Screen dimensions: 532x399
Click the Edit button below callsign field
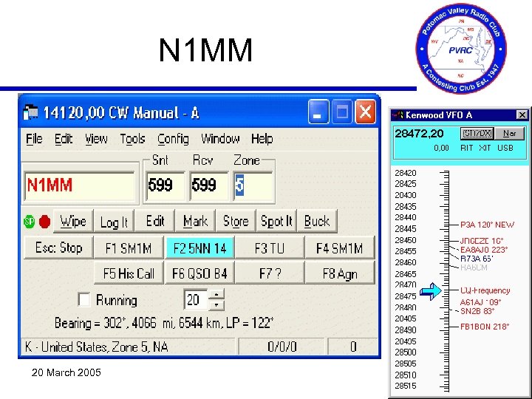(x=154, y=221)
